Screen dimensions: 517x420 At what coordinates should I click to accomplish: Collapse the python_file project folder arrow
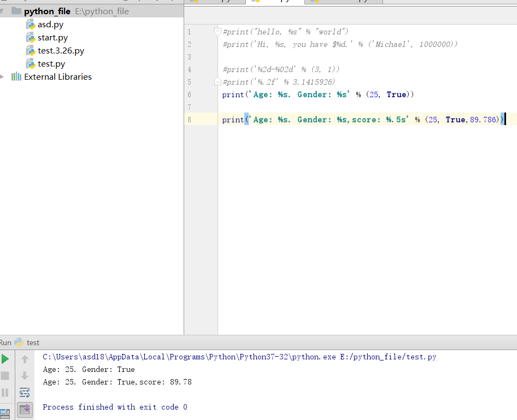pos(2,11)
